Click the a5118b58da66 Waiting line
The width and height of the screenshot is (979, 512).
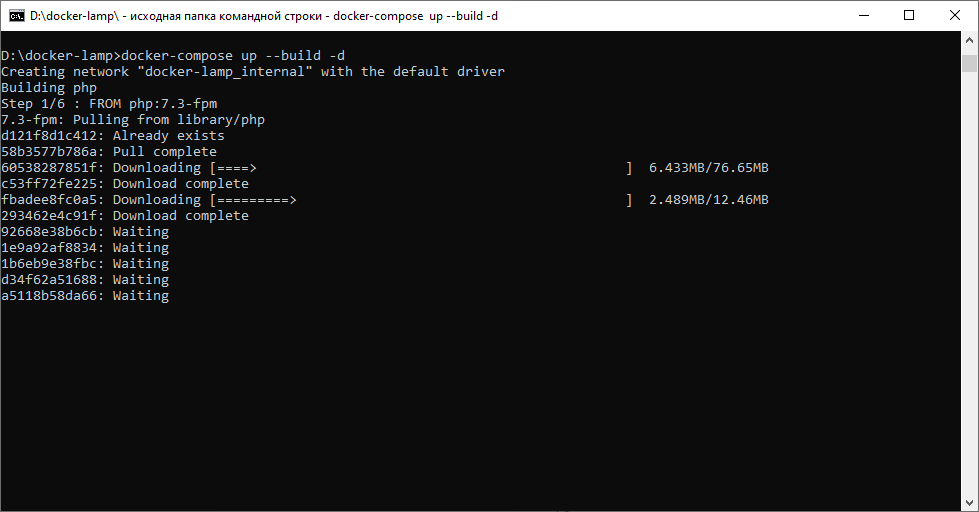pyautogui.click(x=85, y=296)
